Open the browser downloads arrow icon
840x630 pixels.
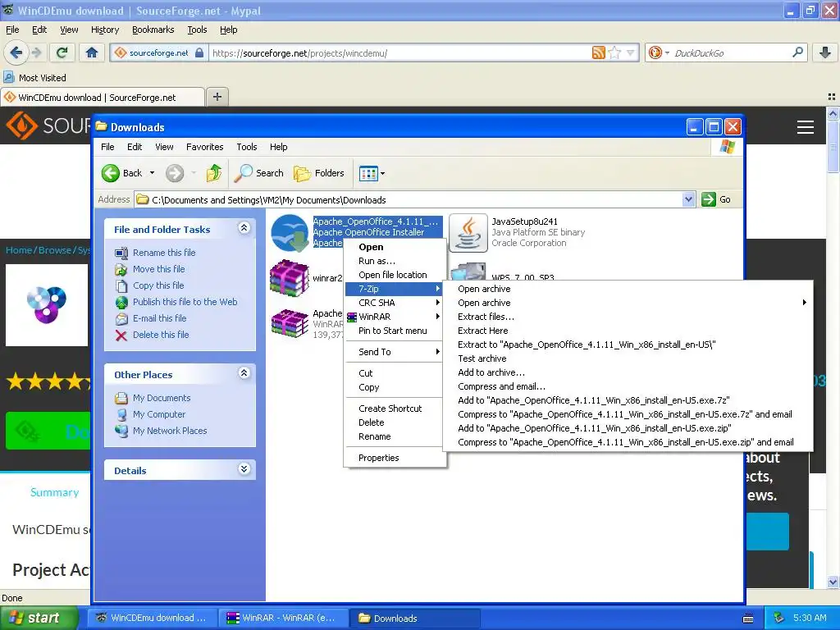[x=825, y=52]
